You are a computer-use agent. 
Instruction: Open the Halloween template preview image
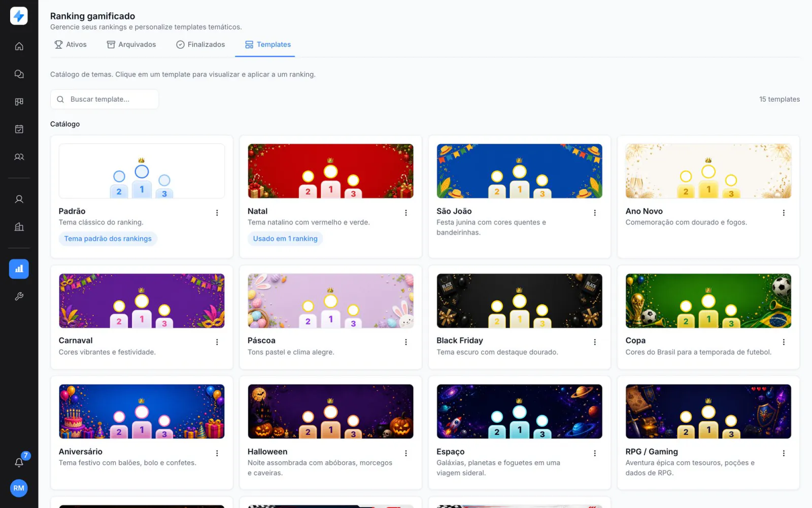coord(330,411)
